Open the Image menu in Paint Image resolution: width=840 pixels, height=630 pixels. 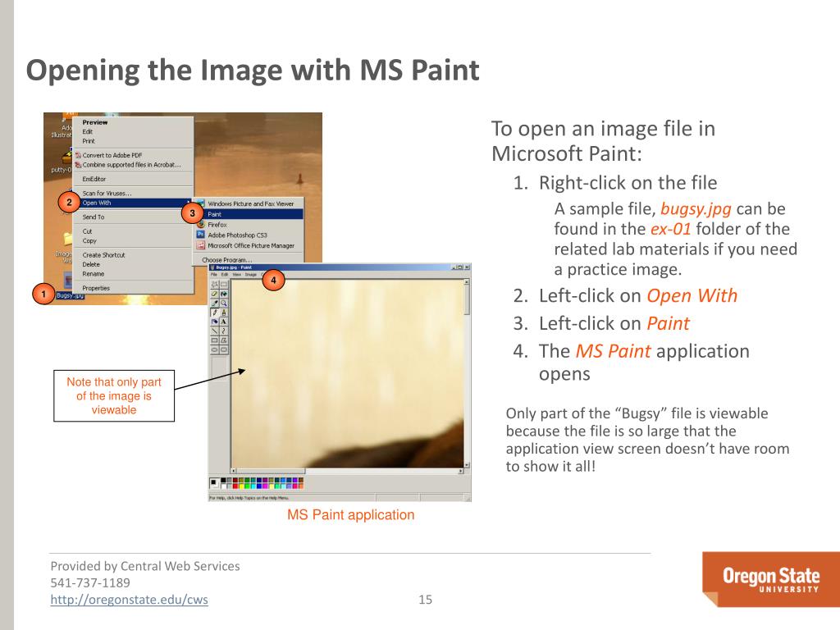click(251, 274)
